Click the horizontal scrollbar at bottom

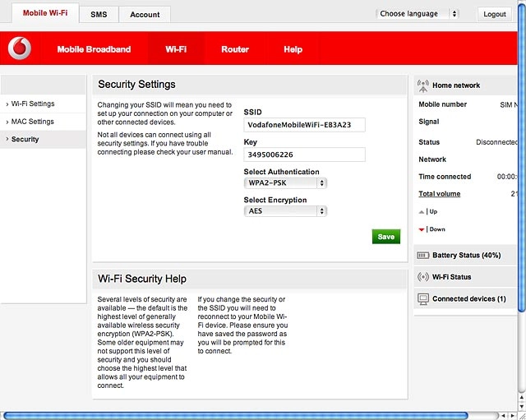(x=236, y=416)
